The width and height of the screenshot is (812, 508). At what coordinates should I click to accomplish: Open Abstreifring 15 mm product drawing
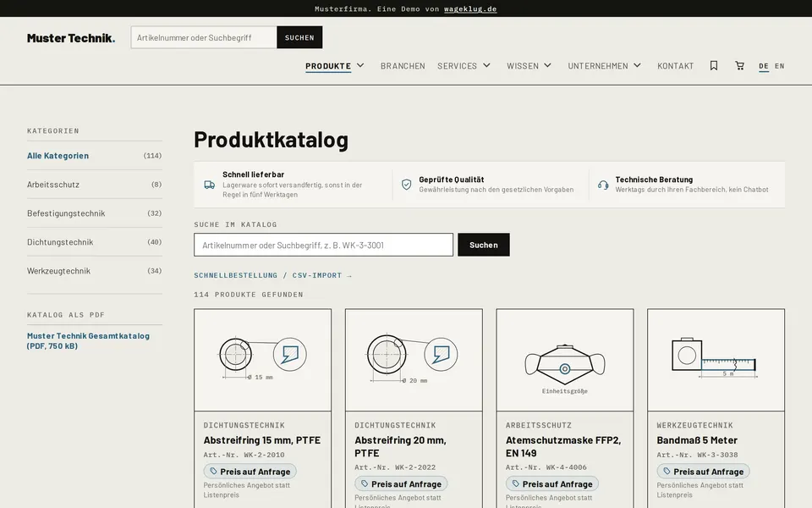pos(262,360)
